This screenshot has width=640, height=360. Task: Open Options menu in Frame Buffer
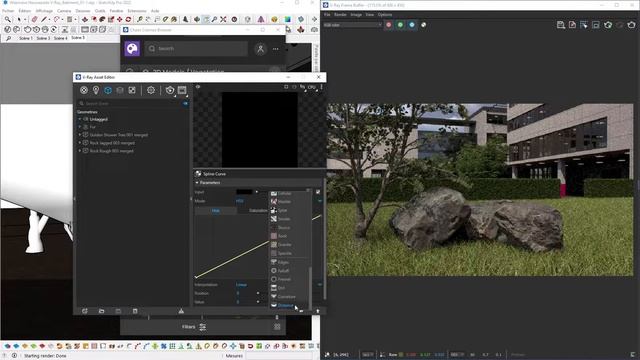click(384, 15)
